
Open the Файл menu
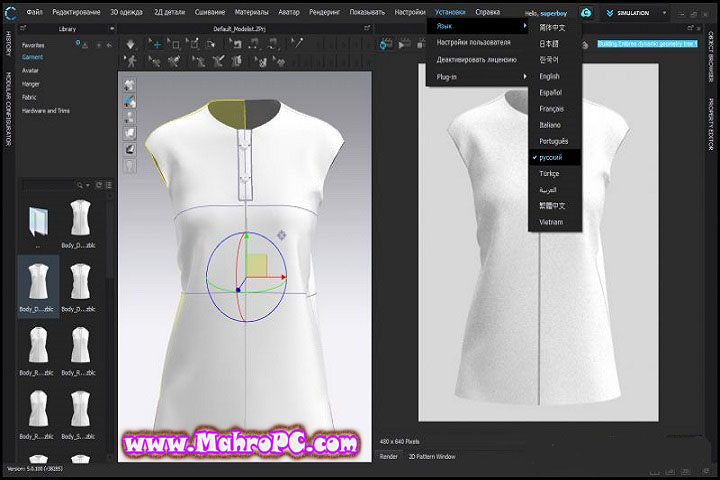(x=34, y=12)
